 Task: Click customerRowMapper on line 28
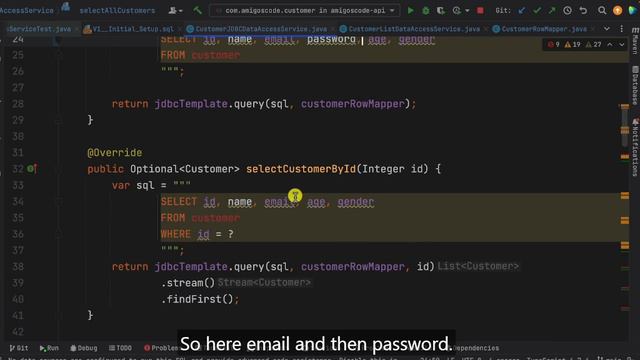pyautogui.click(x=353, y=104)
